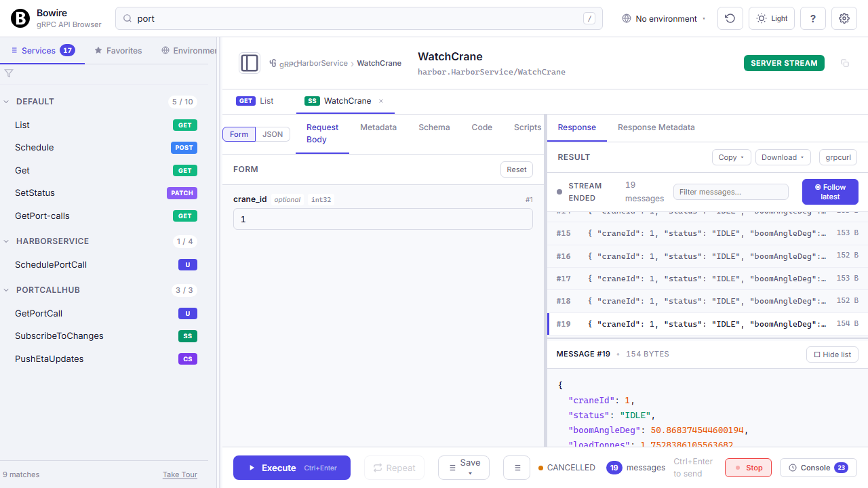Screen dimensions: 868x488
Task: Click the Stop stream button
Action: pos(749,468)
